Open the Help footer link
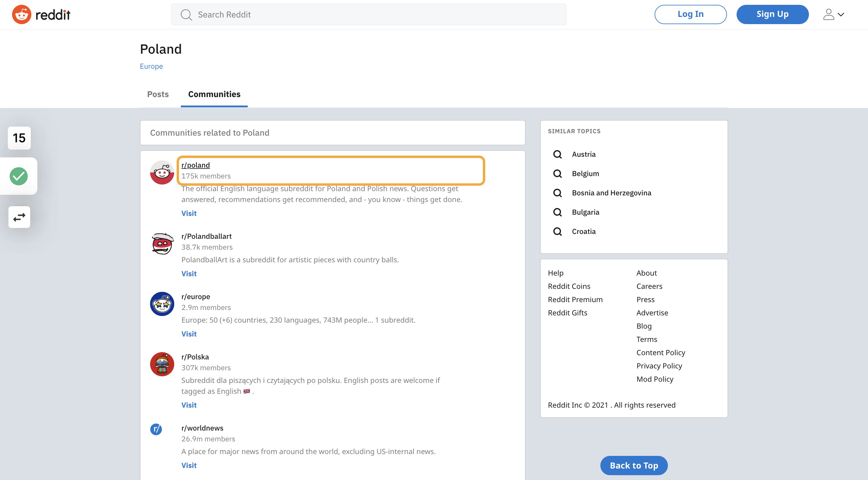The image size is (868, 480). [555, 273]
